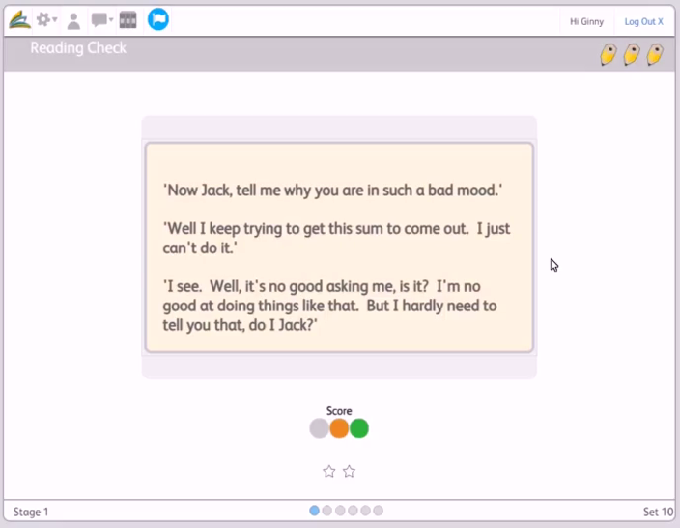680x528 pixels.
Task: Select the sixth progress dot
Action: pos(378,511)
